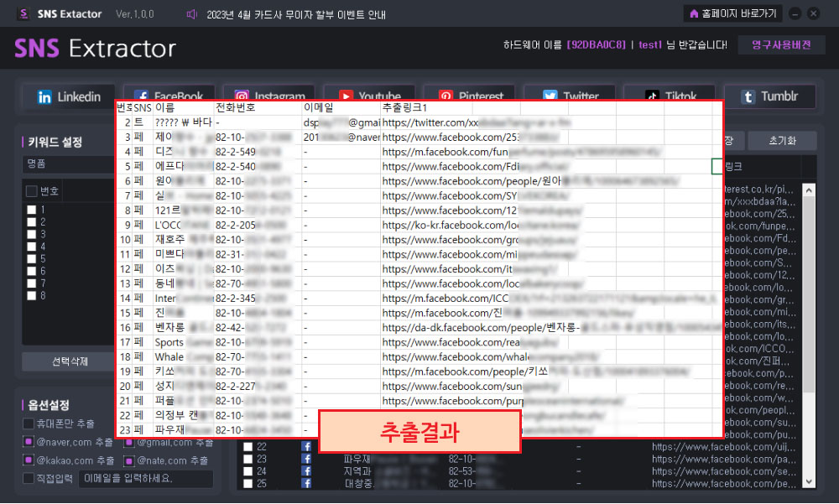Click Facebook icon in row 23
Viewport: 839px width, 504px height.
306,459
